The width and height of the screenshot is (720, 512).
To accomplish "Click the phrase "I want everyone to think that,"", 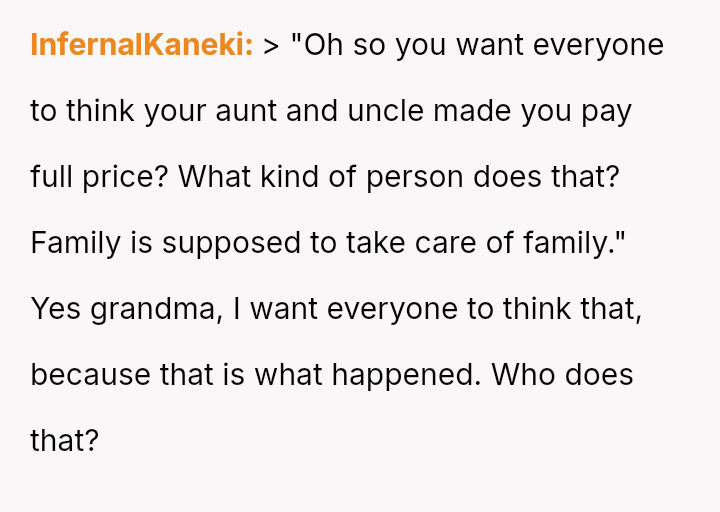I will (437, 309).
